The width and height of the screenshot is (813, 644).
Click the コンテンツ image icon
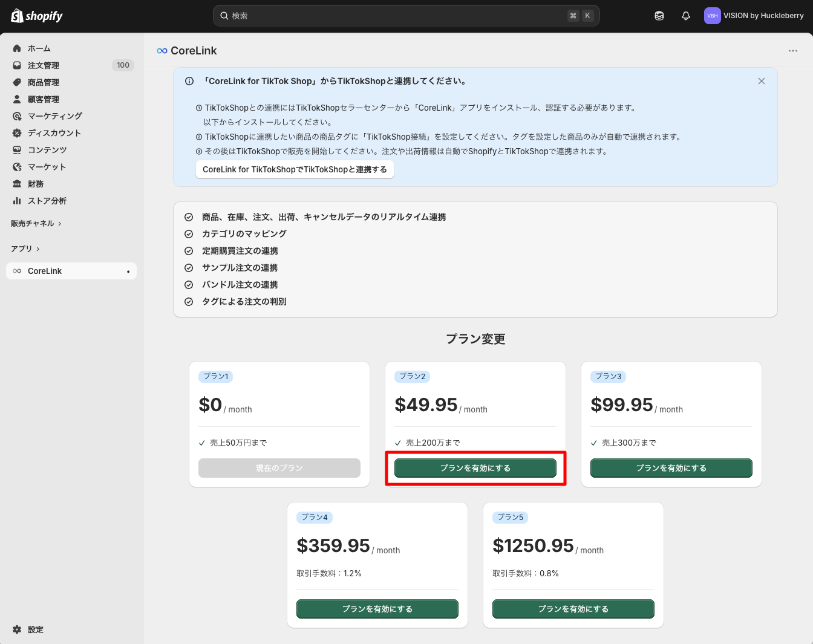pos(17,150)
